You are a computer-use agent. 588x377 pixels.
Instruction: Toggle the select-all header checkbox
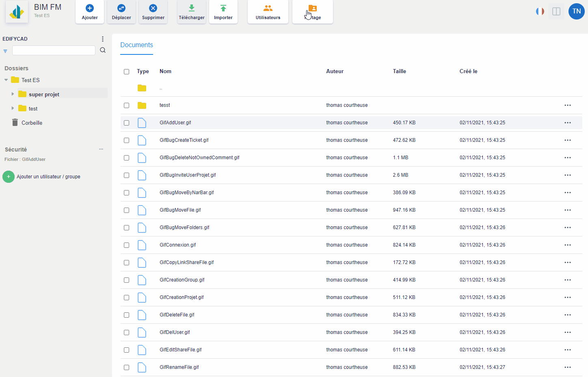coord(127,71)
